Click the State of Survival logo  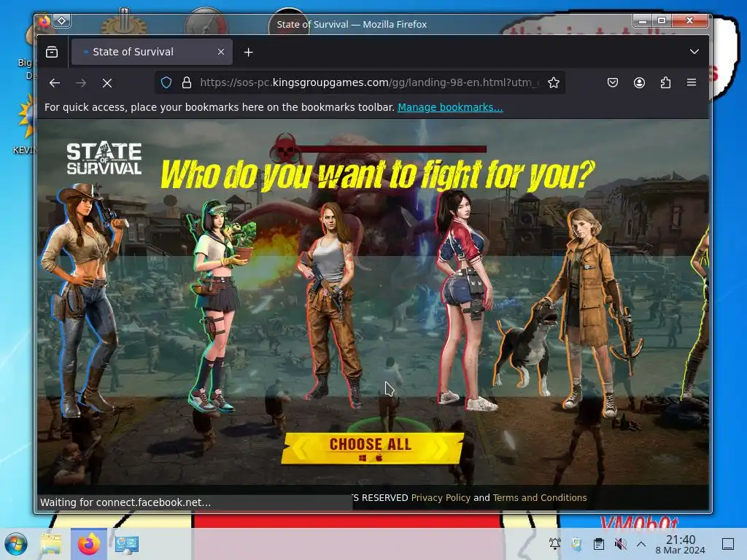104,158
